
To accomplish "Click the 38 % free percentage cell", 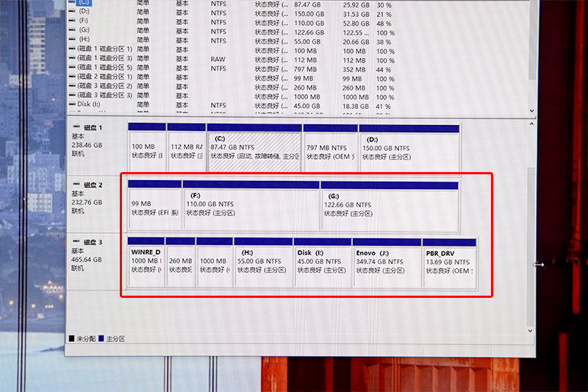I will point(384,42).
